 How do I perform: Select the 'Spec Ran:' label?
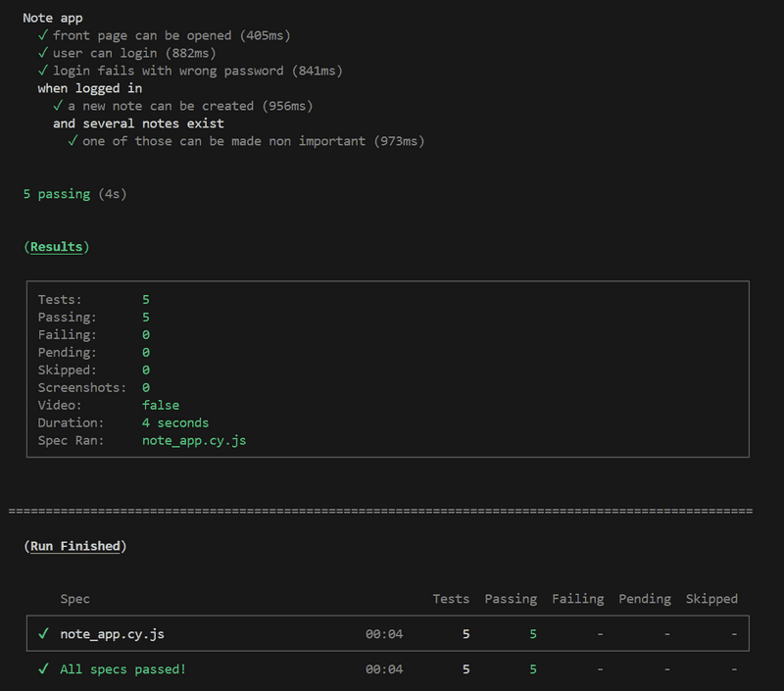click(71, 440)
